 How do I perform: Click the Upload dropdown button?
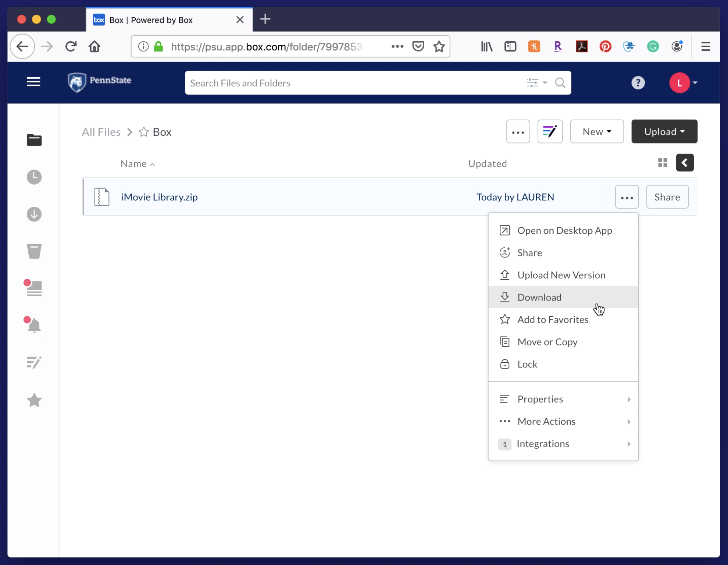[x=664, y=131]
